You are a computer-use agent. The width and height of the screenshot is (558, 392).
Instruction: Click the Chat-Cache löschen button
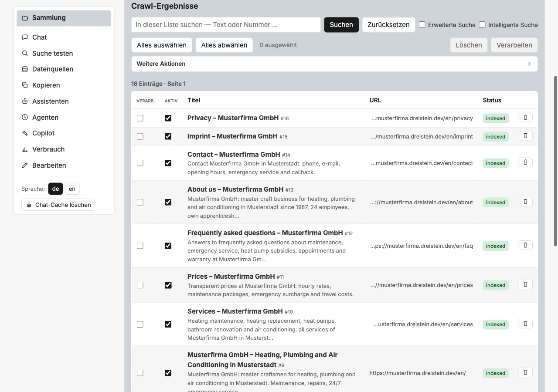click(58, 205)
